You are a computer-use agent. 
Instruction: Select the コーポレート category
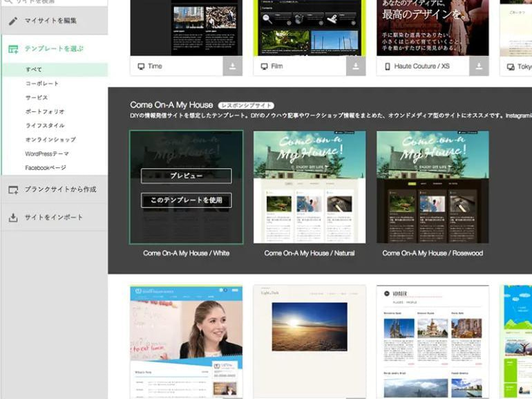(x=42, y=84)
